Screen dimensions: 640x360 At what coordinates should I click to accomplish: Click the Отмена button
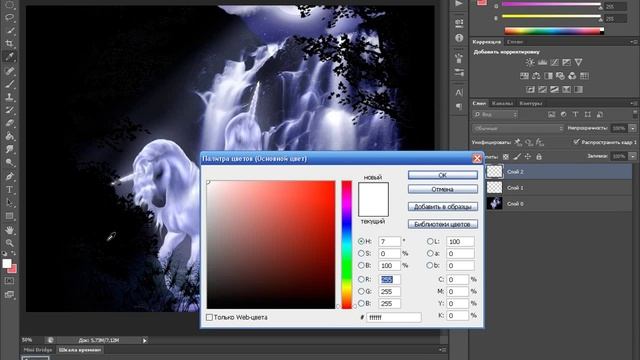tap(442, 189)
